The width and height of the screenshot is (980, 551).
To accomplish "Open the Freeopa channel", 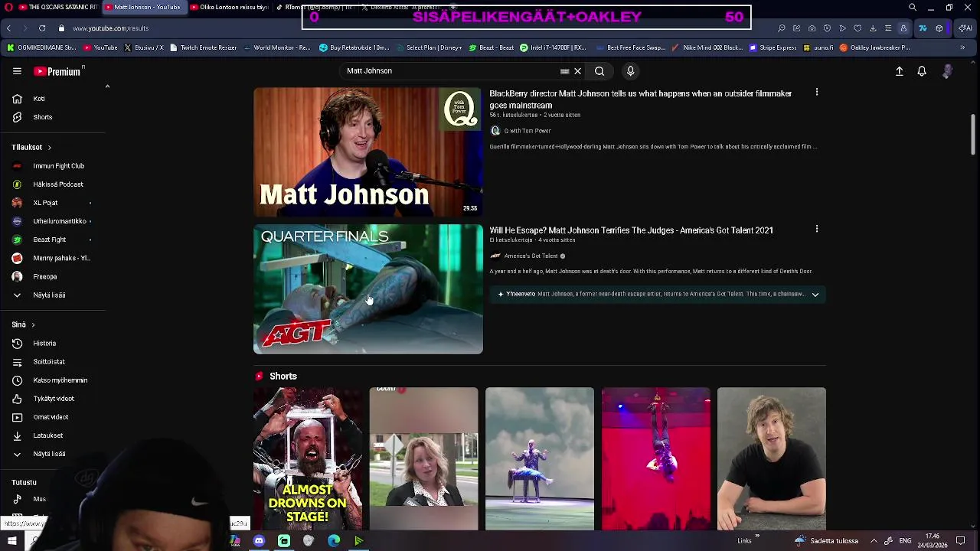I will click(54, 276).
